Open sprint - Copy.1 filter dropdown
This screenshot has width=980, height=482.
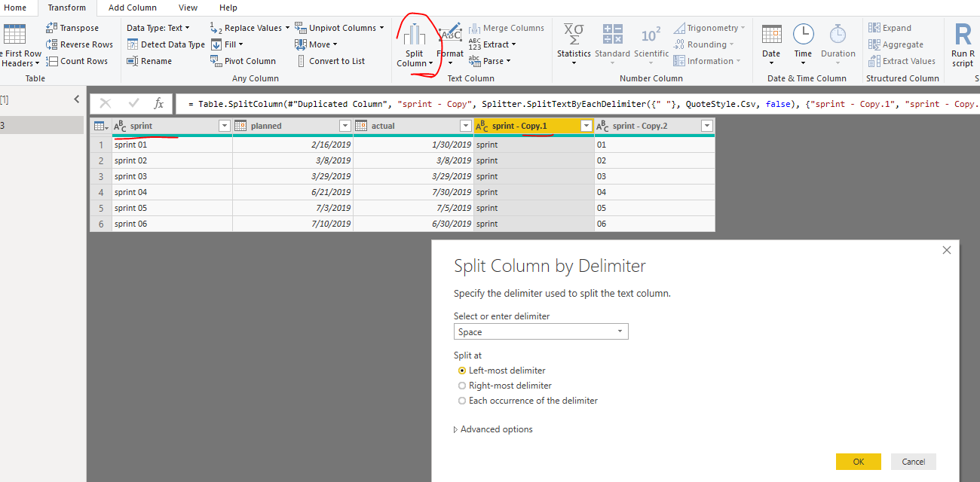(586, 126)
